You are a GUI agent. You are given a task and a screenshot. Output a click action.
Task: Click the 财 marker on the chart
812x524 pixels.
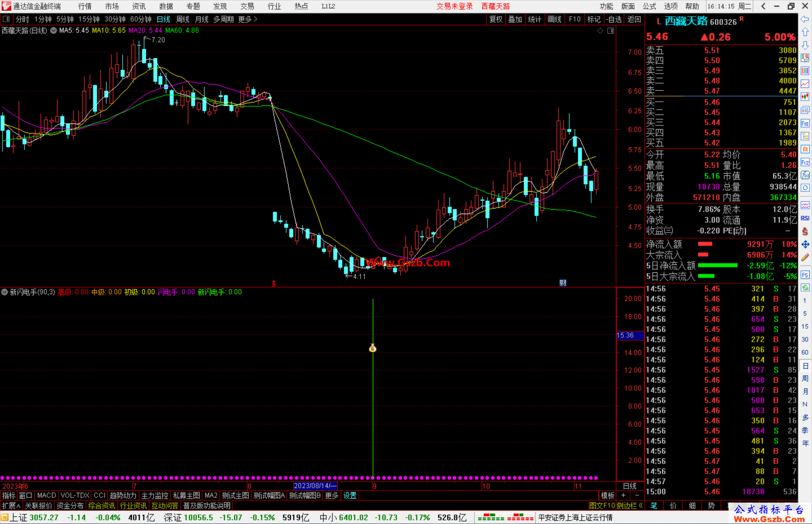click(x=563, y=283)
